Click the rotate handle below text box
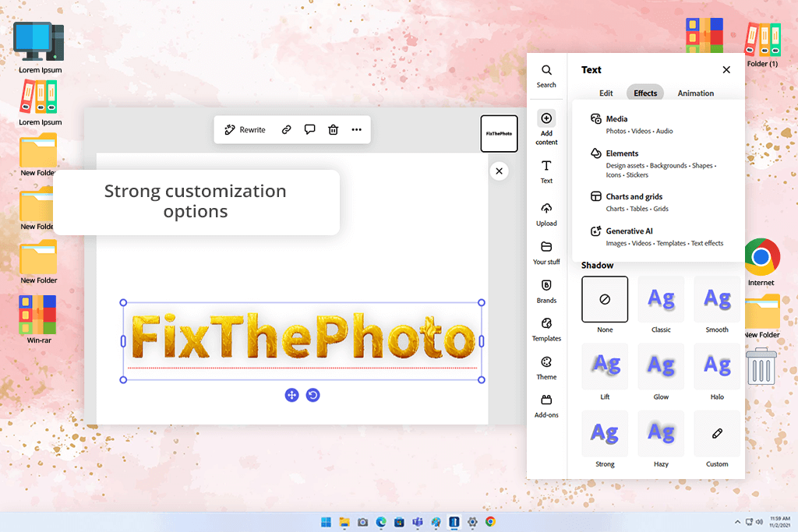798x532 pixels. click(313, 395)
